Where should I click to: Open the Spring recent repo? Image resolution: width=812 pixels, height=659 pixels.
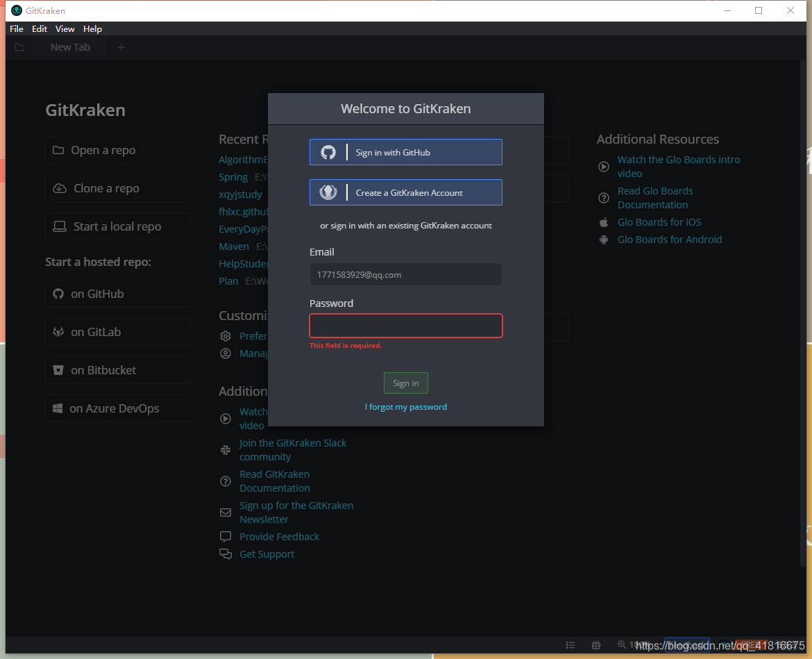tap(233, 177)
